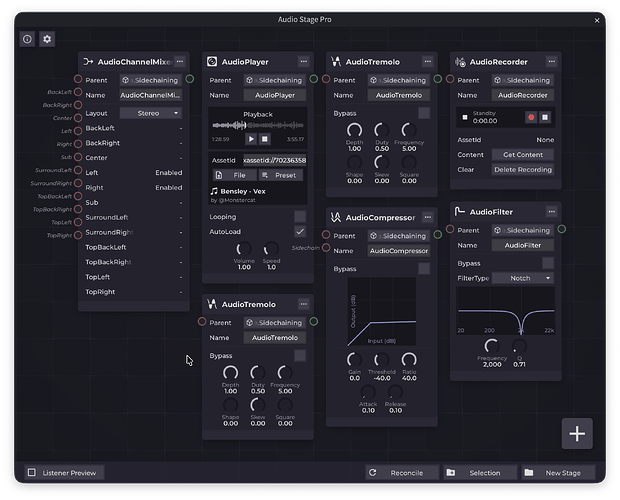
Task: Open AudioPlayer node options menu
Action: pyautogui.click(x=304, y=61)
